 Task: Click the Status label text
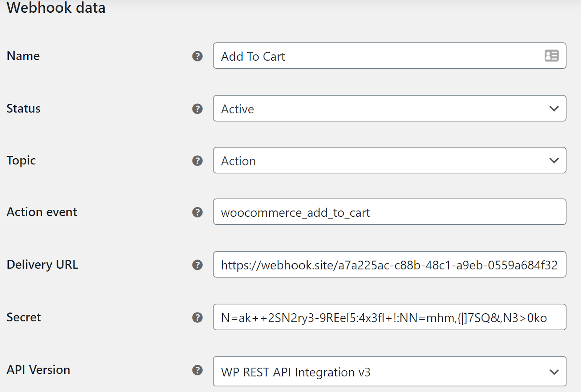tap(24, 109)
